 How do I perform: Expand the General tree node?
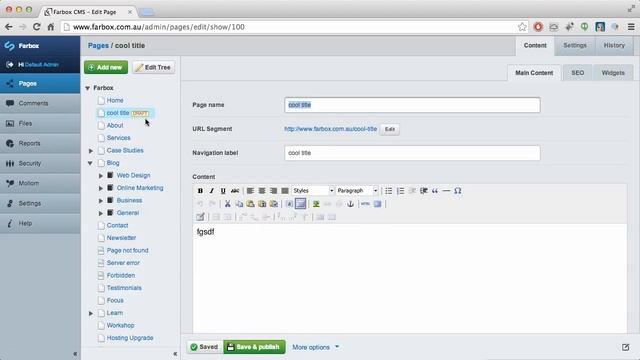point(100,213)
